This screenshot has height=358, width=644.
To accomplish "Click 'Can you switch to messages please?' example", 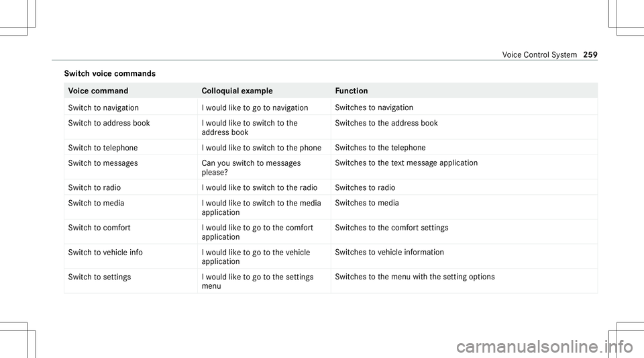I will tap(251, 168).
